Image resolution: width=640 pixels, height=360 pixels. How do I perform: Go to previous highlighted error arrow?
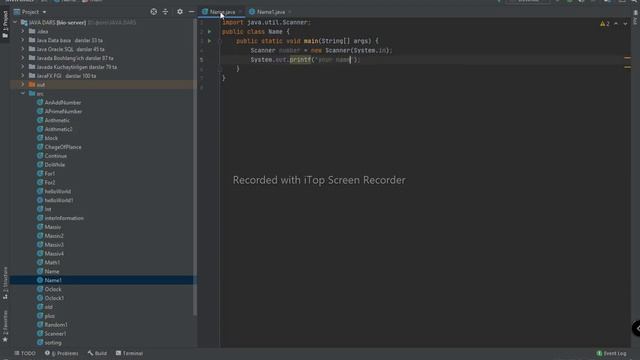pyautogui.click(x=616, y=24)
